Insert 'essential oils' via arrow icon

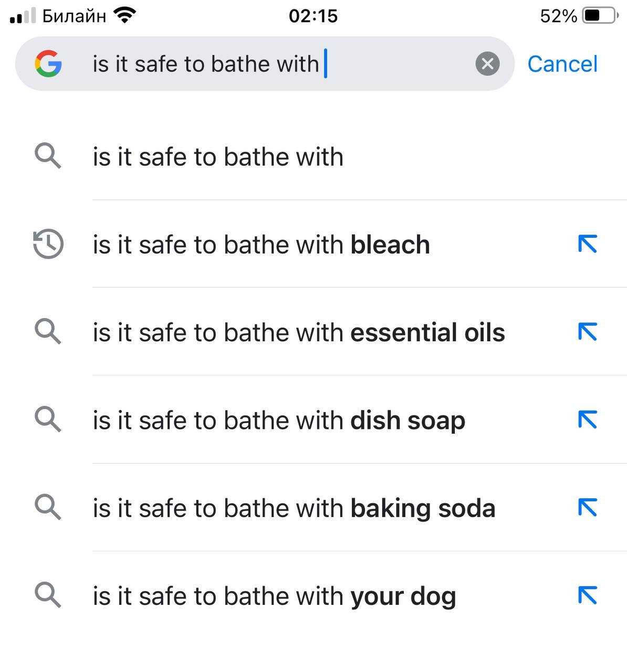[588, 332]
